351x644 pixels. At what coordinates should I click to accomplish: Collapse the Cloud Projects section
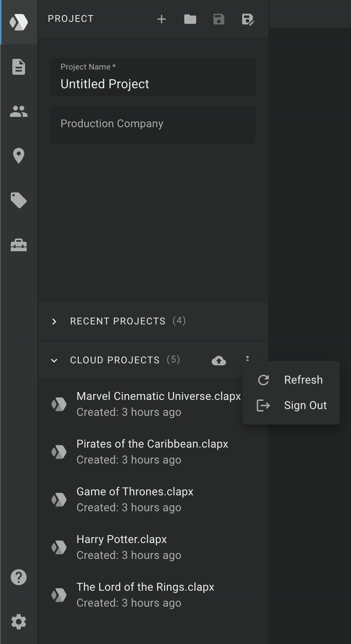coord(54,360)
